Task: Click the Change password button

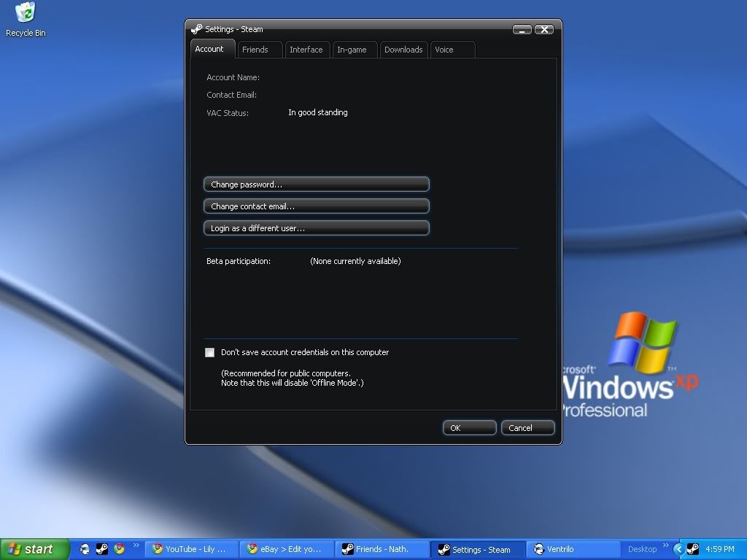Action: [x=317, y=184]
